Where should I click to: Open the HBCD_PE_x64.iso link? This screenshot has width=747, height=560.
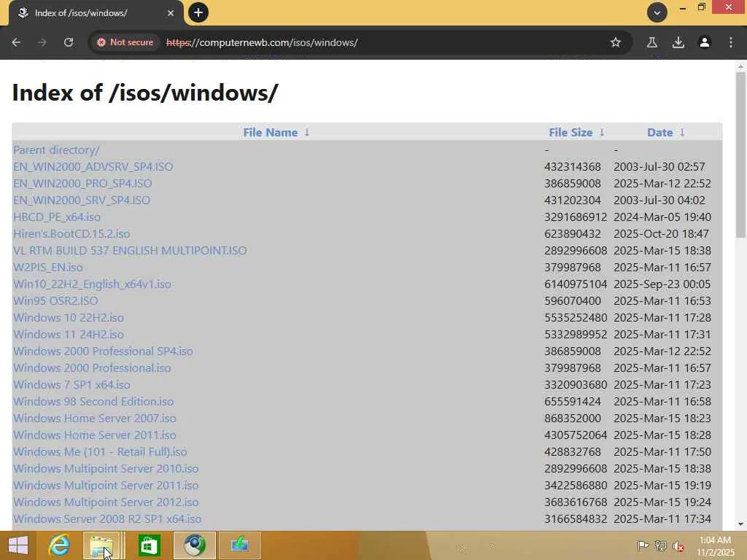57,217
